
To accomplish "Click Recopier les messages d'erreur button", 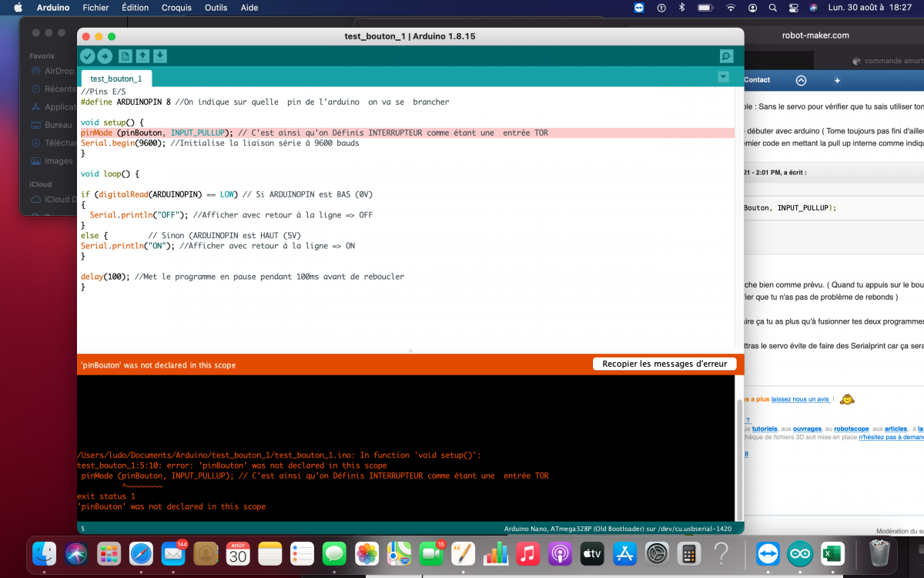I will click(665, 364).
